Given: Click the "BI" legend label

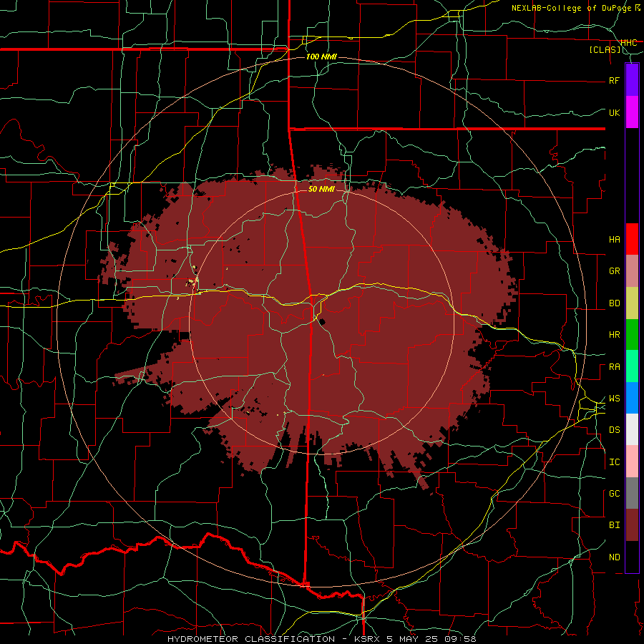Looking at the screenshot, I should 614,525.
